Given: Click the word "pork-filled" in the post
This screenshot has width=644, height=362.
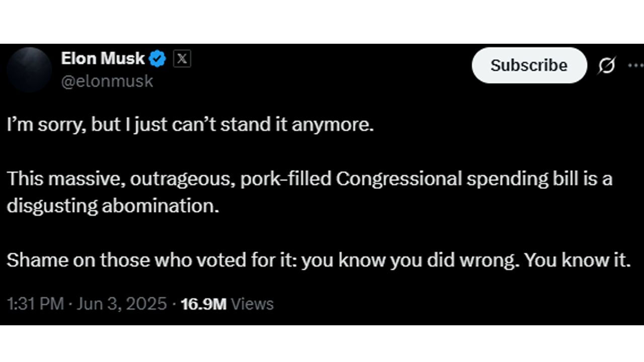Looking at the screenshot, I should tap(286, 179).
